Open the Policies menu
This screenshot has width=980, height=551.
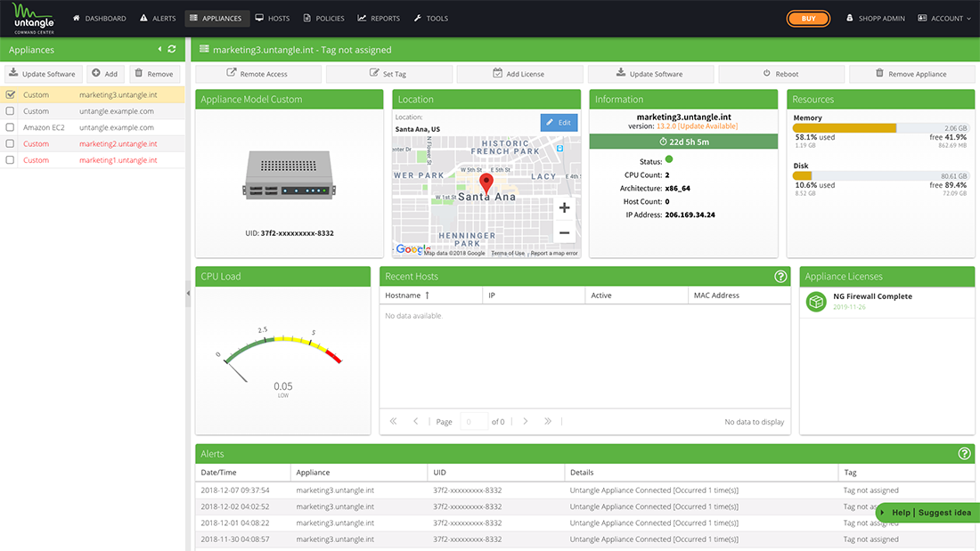(x=323, y=18)
